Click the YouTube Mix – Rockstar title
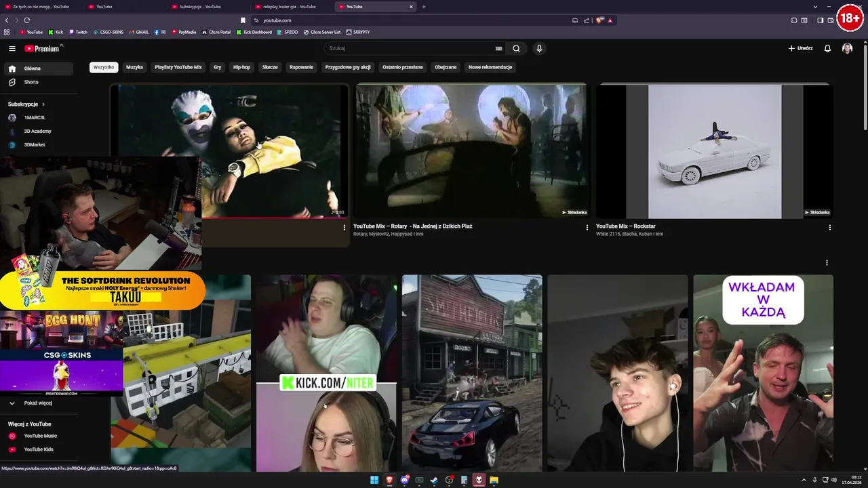 [x=625, y=226]
